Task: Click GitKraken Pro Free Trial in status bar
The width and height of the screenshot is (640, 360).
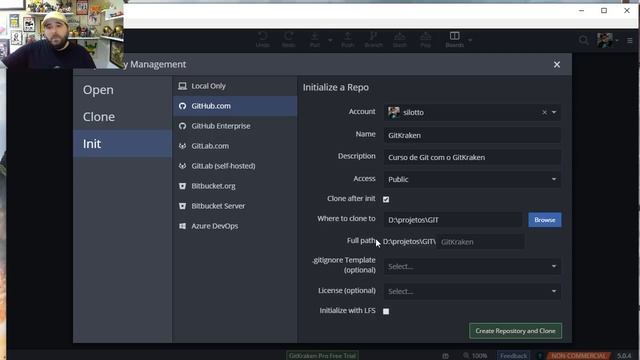Action: coord(322,356)
